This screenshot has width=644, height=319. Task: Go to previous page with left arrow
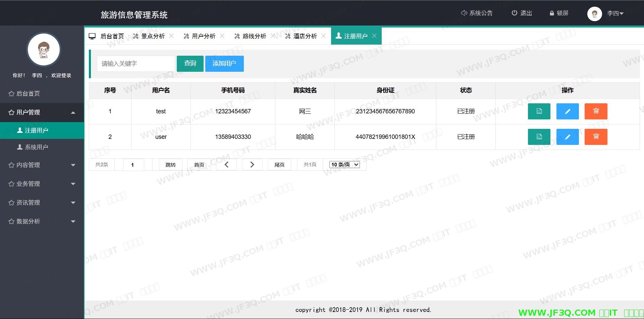click(x=226, y=165)
